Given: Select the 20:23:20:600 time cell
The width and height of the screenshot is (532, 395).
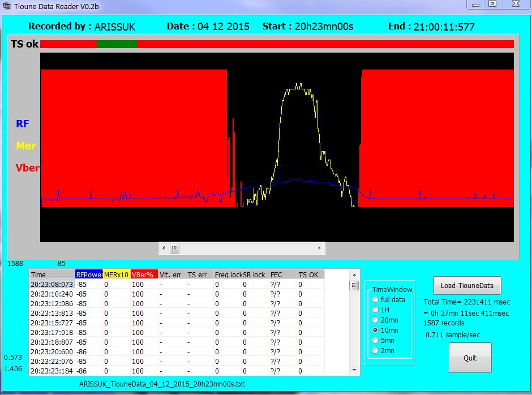Looking at the screenshot, I should 52,351.
